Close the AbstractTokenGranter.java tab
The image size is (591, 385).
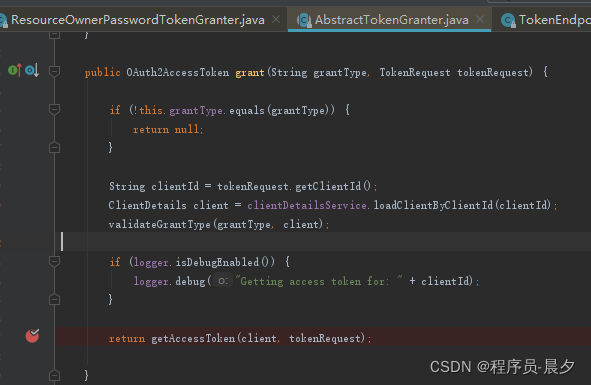tap(480, 19)
